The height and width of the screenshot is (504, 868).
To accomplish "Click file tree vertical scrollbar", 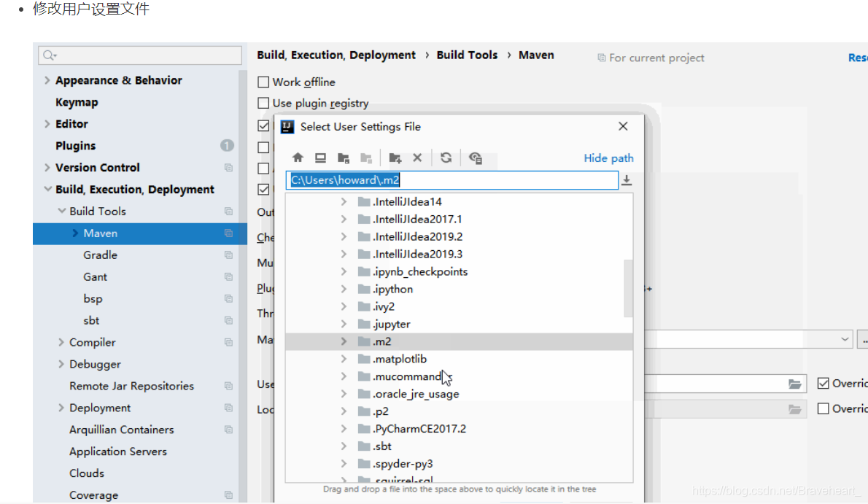I will coord(628,288).
